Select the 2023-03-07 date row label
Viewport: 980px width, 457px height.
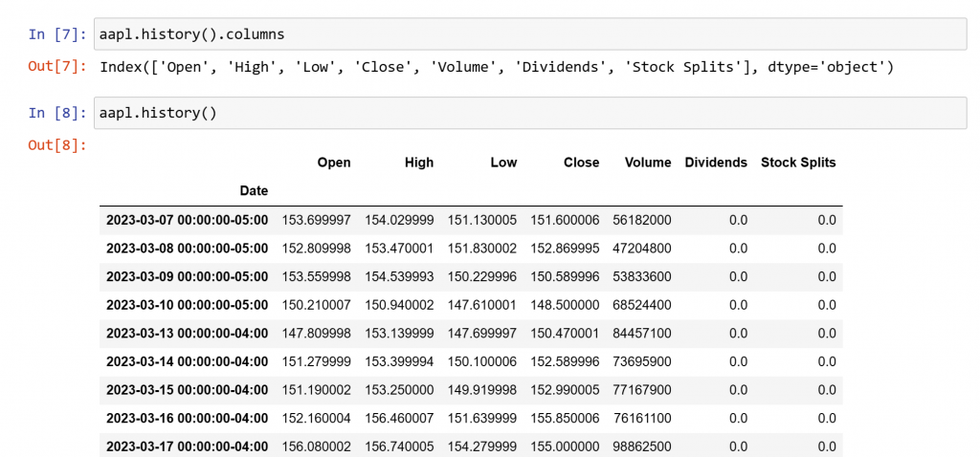coord(187,220)
